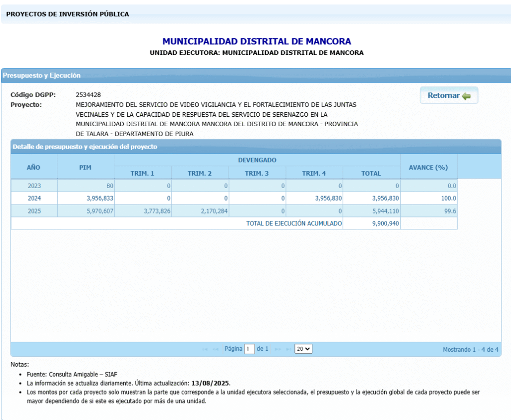Click the previous page arrow in pager
Screen dimensions: 511x420
click(x=216, y=349)
